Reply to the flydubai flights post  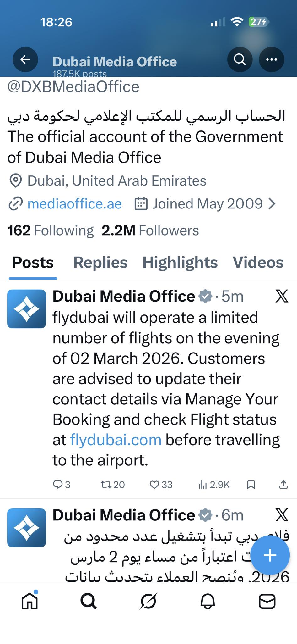coord(62,485)
